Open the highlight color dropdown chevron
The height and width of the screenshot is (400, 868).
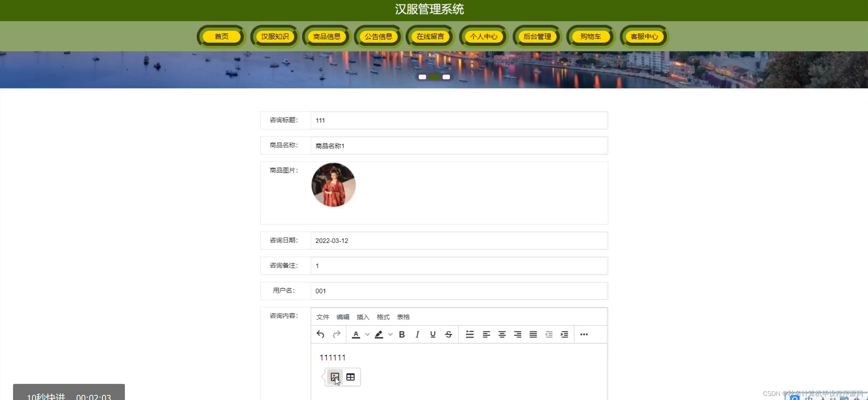point(390,334)
